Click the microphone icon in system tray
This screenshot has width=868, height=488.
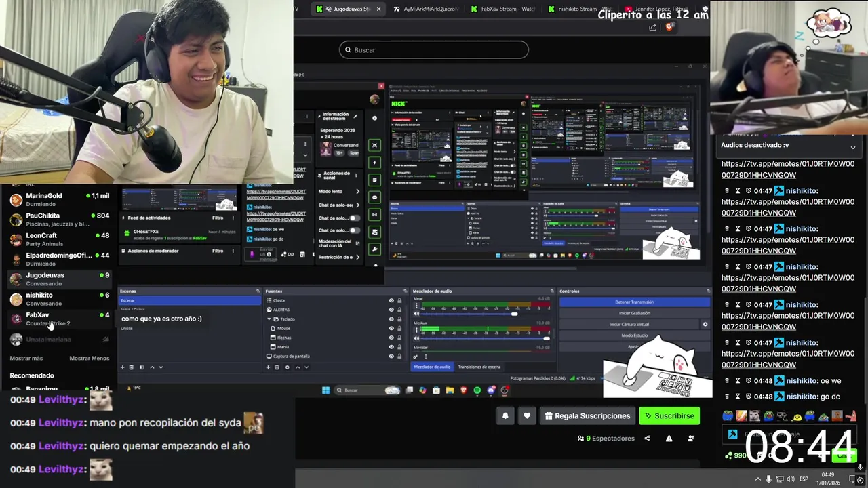coord(768,479)
